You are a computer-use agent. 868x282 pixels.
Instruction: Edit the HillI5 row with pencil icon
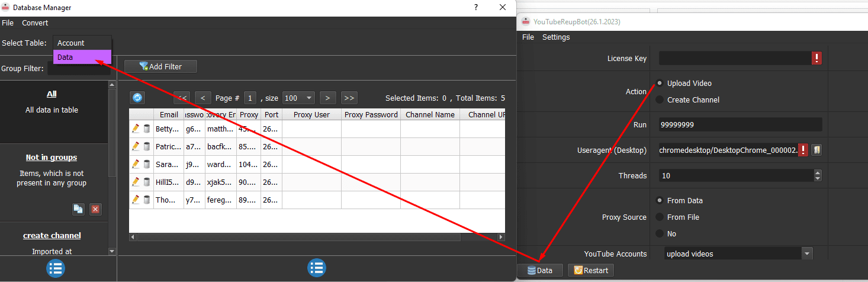point(136,182)
